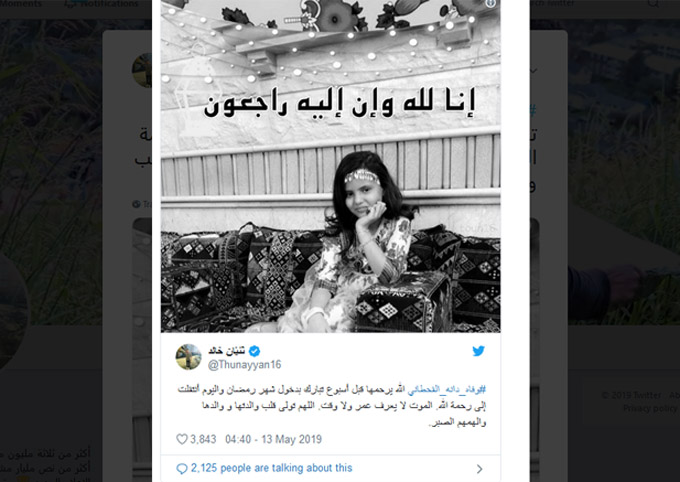Screen dimensions: 680x482
Task: Click the black-and-white girl photo
Action: 330,166
